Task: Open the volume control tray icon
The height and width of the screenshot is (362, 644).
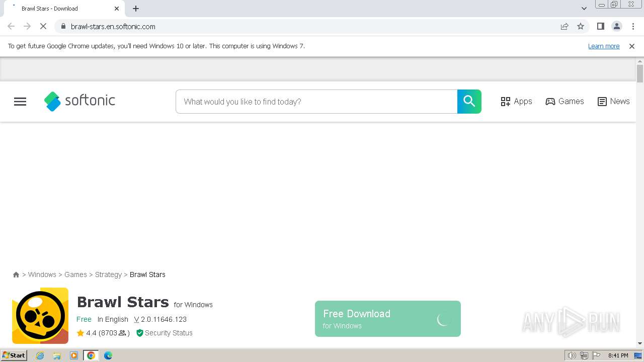Action: click(572, 355)
